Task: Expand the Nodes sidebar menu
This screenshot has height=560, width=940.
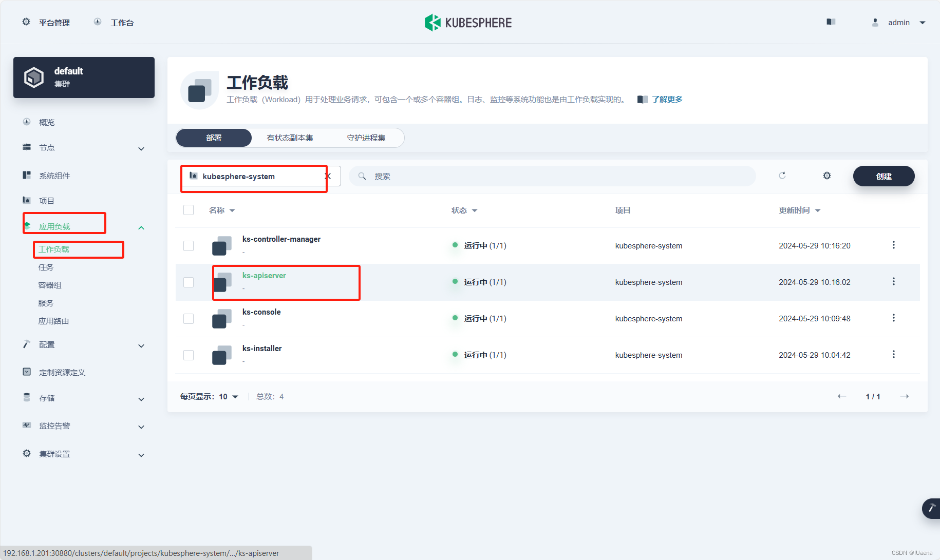Action: 141,149
